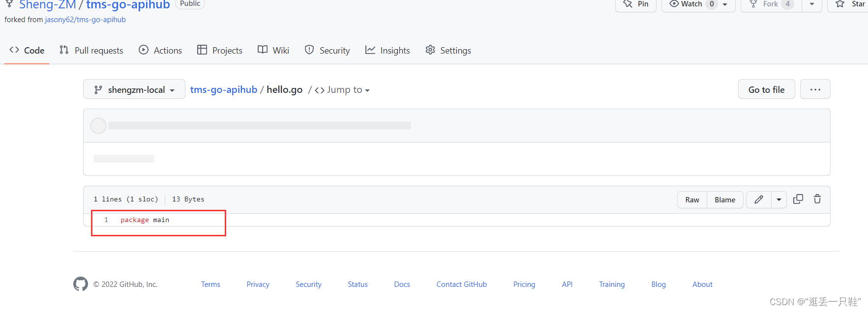Switch to the Pull requests tab

point(91,50)
